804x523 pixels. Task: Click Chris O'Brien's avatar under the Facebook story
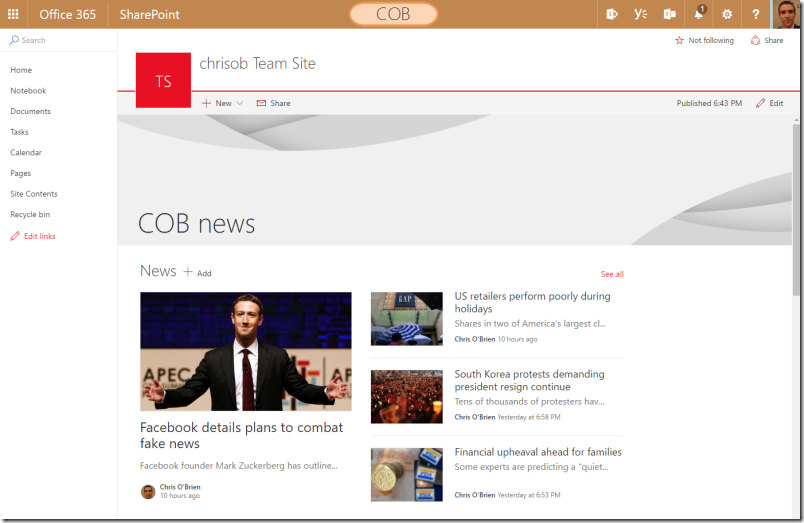[148, 491]
